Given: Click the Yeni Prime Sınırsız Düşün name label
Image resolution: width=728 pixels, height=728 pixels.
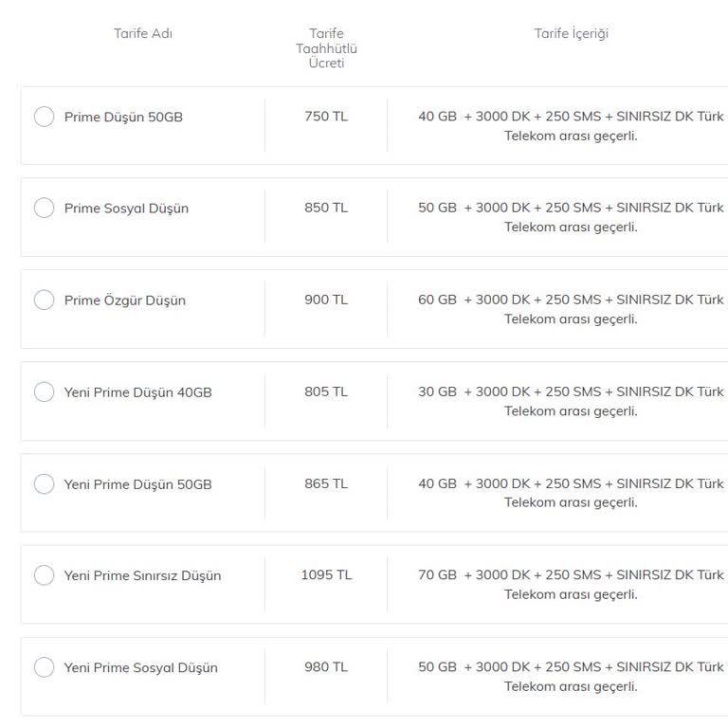Looking at the screenshot, I should pyautogui.click(x=142, y=575).
